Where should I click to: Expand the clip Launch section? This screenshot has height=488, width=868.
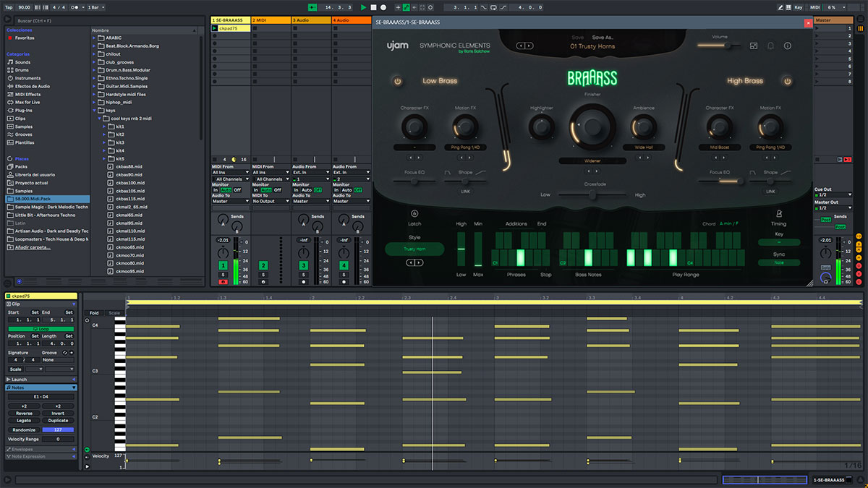[41, 380]
